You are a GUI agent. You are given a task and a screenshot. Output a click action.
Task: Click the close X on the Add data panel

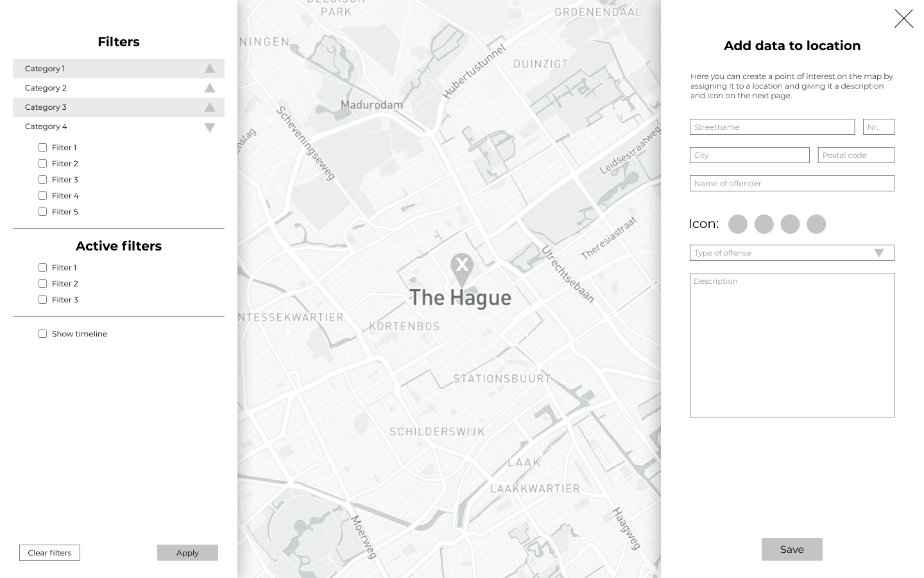coord(904,19)
